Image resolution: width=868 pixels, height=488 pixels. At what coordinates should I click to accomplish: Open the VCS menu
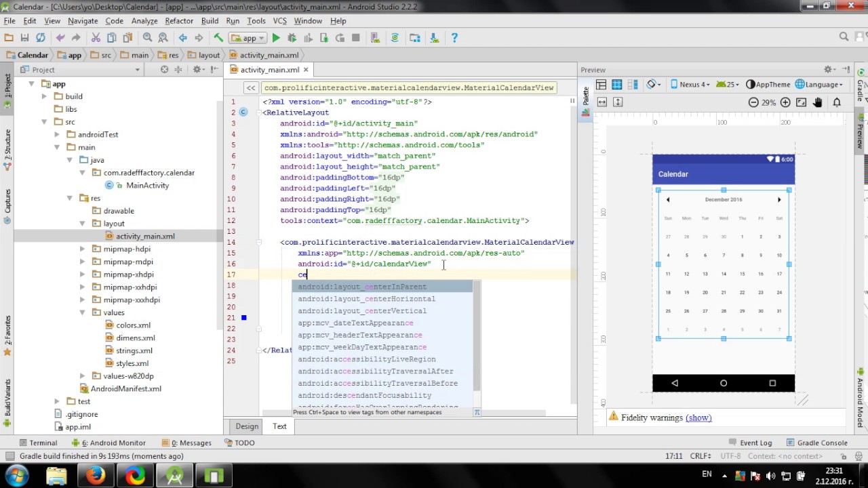click(279, 21)
